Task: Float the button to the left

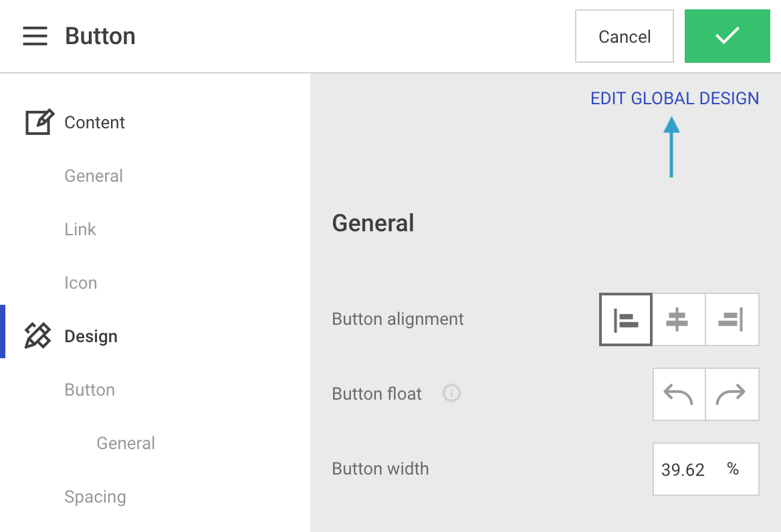Action: (679, 394)
